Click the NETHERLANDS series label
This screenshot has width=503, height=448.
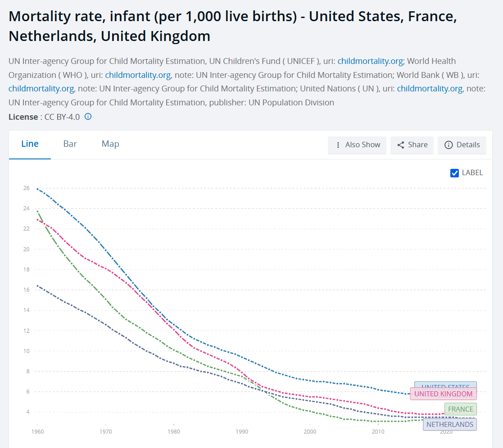tap(450, 425)
